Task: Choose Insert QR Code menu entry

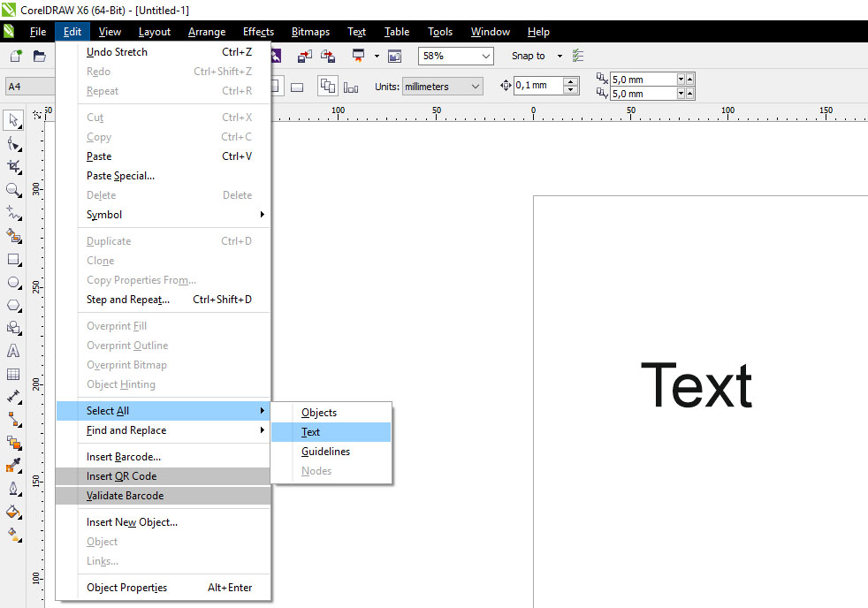Action: 121,476
